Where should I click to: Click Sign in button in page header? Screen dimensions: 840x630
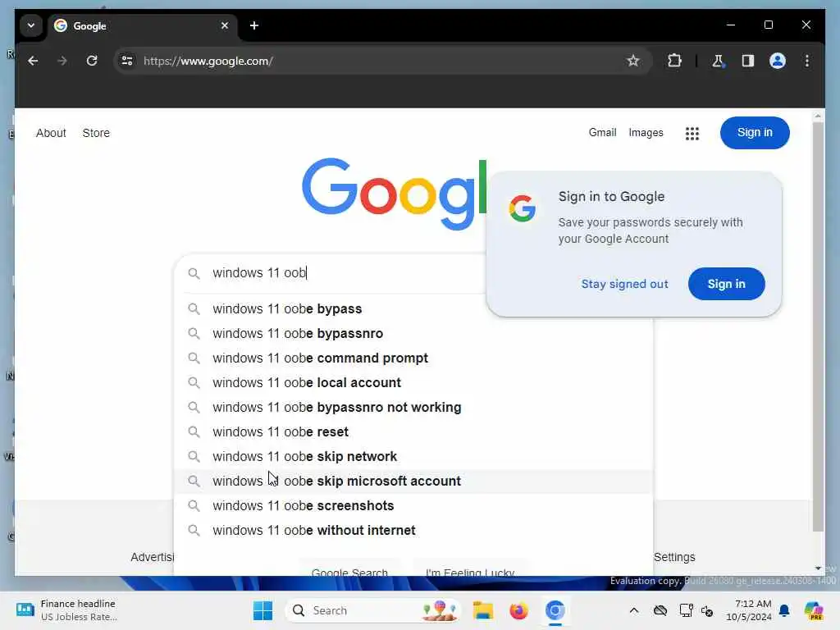click(755, 133)
